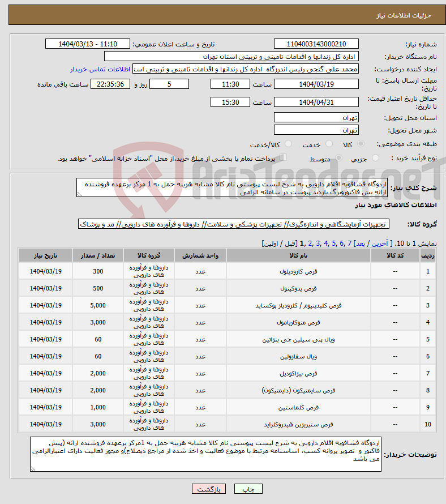This screenshot has height=504, width=446.
Task: Go to page 5 of items
Action: [334, 244]
